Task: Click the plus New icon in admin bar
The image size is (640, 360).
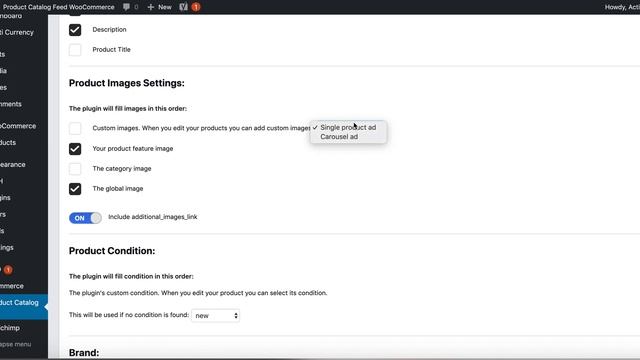Action: tap(151, 7)
